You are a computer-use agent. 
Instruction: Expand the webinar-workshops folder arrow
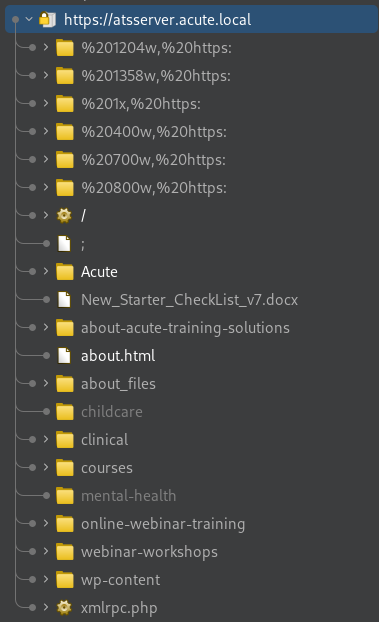point(46,551)
